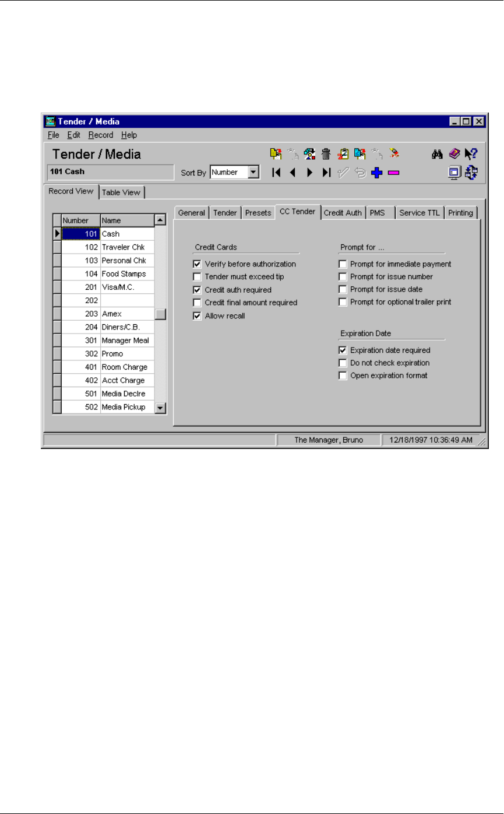The height and width of the screenshot is (814, 504).
Task: Enable Prompt for immediate payment
Action: 343,264
